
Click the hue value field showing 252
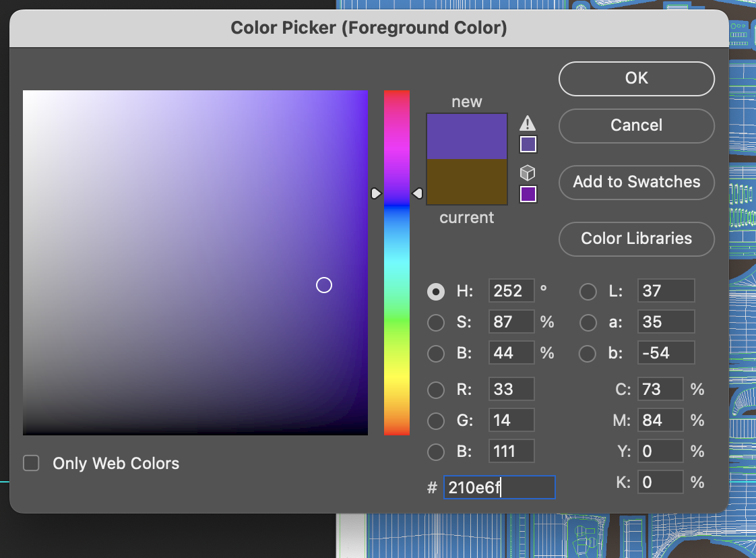point(511,291)
